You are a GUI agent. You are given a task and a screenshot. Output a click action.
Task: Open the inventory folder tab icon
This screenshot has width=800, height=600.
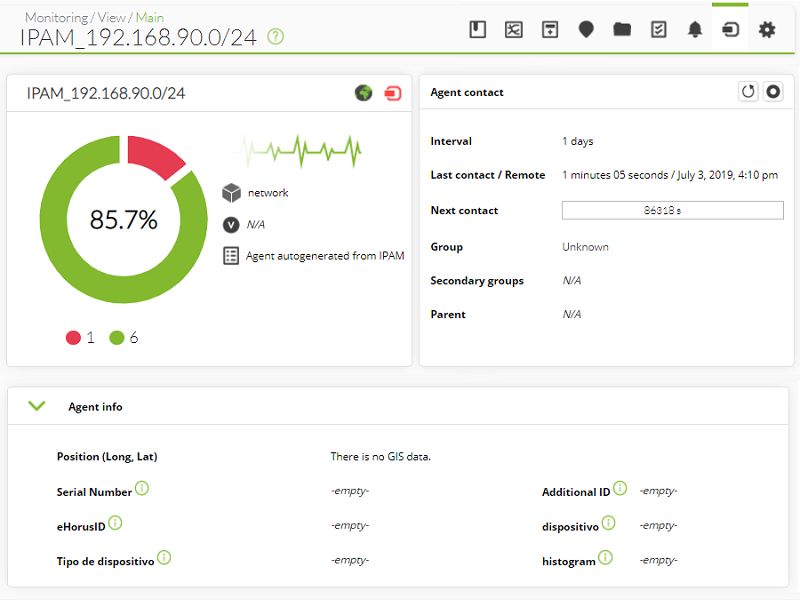coord(622,30)
